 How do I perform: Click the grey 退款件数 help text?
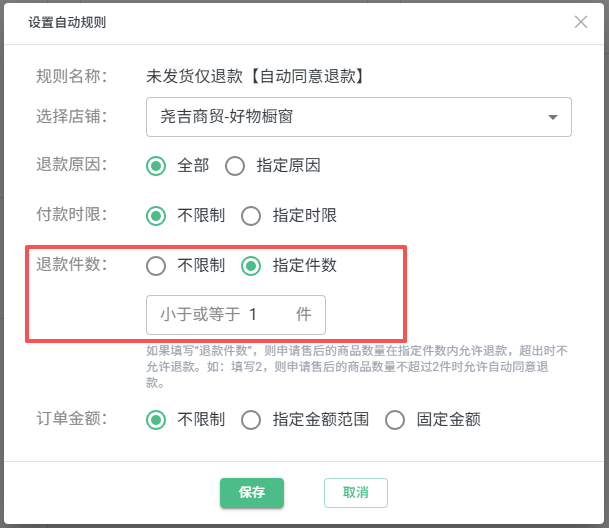356,359
